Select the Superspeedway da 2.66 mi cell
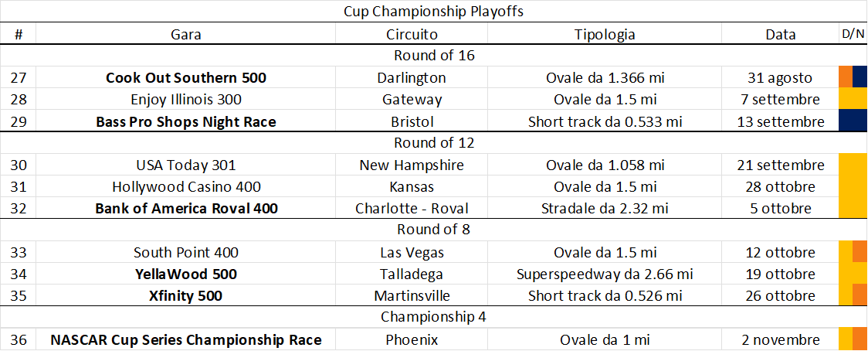 click(x=605, y=274)
